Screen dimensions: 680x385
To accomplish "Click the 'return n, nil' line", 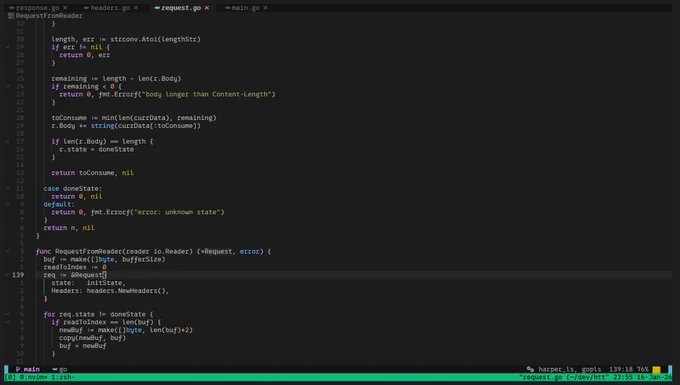I will (x=69, y=228).
